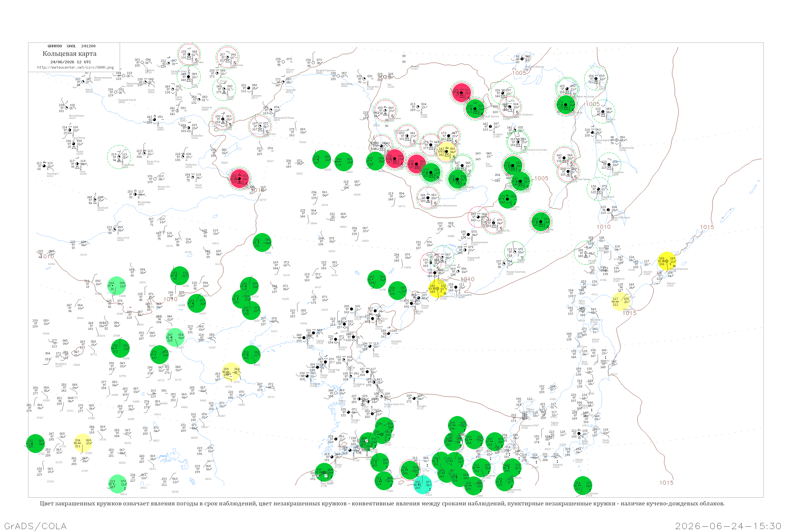Click the station label "Комсомольск-на-Амуре"
Screen dimensions: 798x532
pos(533,149)
